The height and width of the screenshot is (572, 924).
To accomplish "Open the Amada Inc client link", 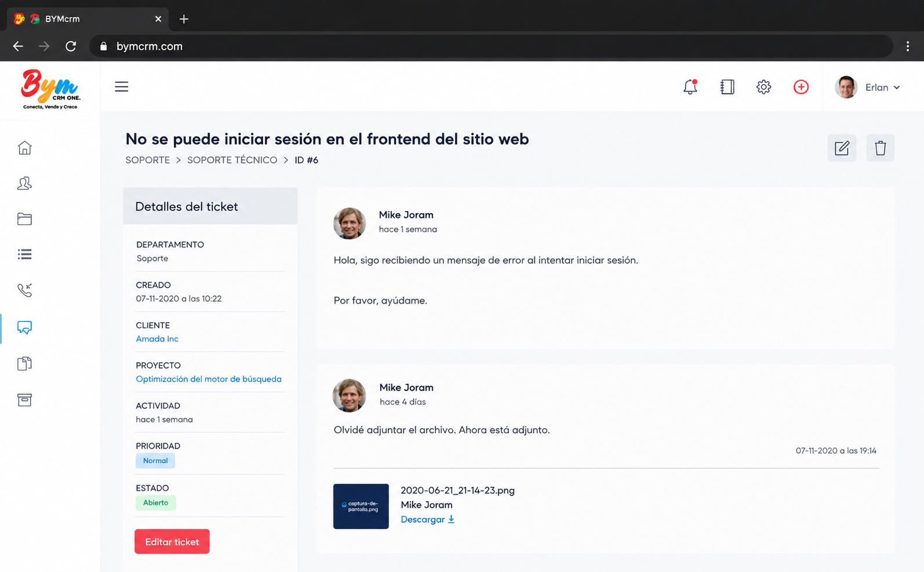I will click(157, 339).
